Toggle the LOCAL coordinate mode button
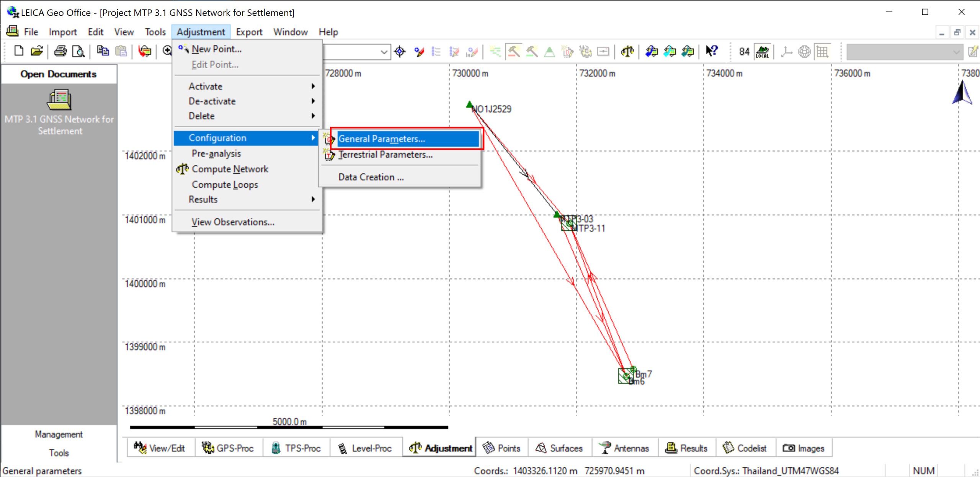The image size is (980, 477). tap(762, 51)
